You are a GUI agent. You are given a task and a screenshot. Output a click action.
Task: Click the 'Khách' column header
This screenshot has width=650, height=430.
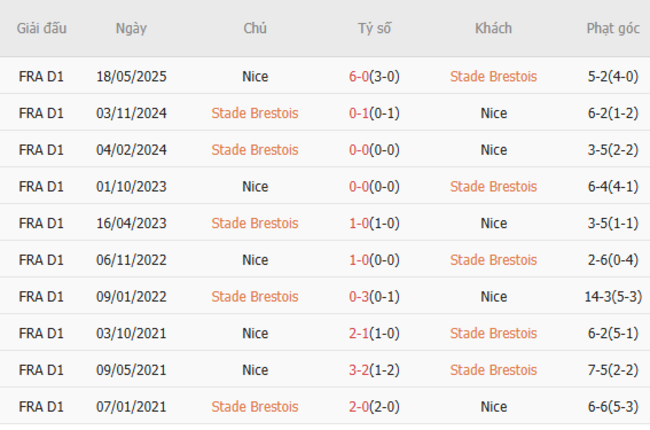coord(493,28)
